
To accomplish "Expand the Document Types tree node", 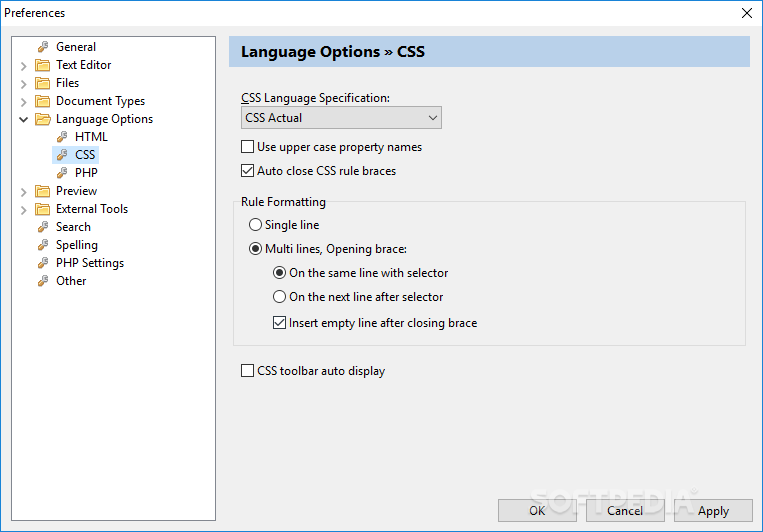I will point(23,102).
